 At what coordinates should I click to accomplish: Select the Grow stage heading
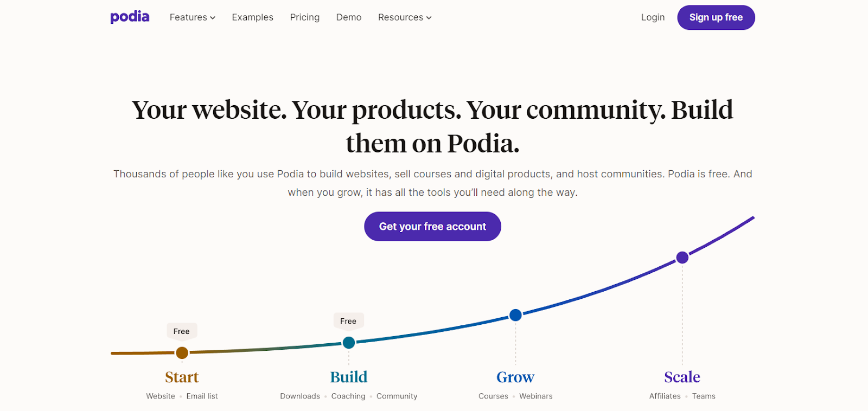[x=515, y=377]
